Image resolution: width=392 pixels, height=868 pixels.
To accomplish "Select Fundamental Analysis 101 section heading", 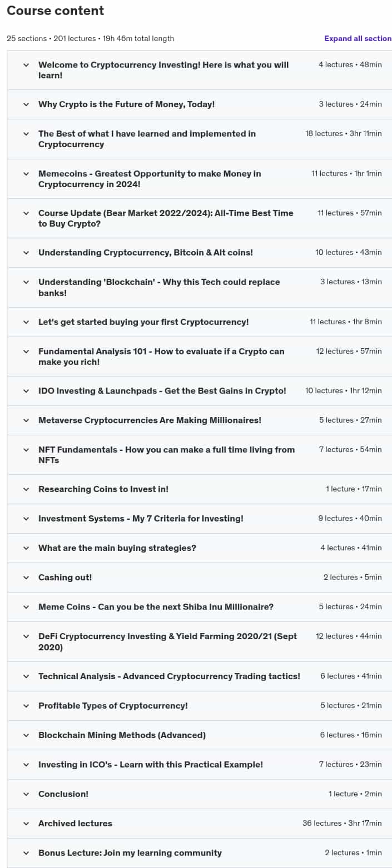I will pyautogui.click(x=161, y=357).
